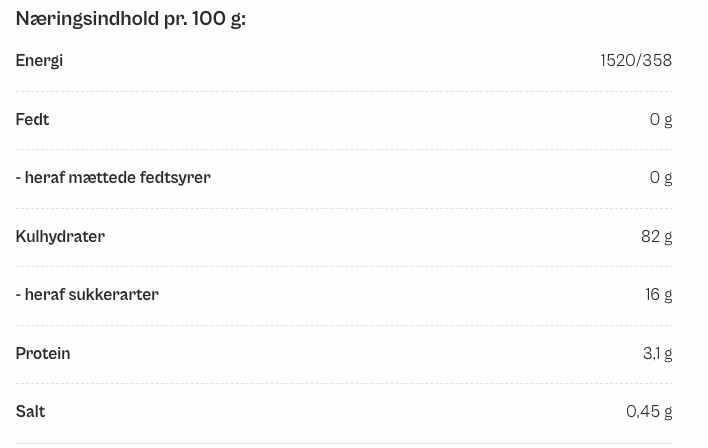Select the Kulhydrater row label

pyautogui.click(x=60, y=237)
